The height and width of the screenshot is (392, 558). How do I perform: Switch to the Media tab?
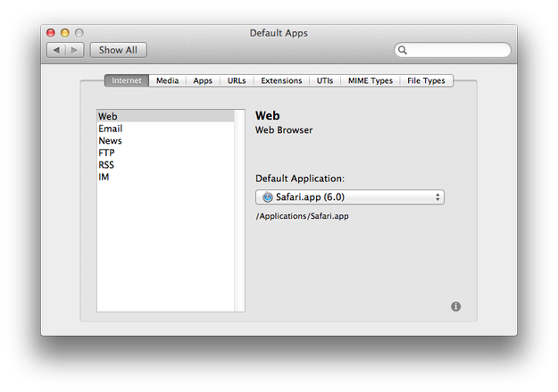coord(167,80)
